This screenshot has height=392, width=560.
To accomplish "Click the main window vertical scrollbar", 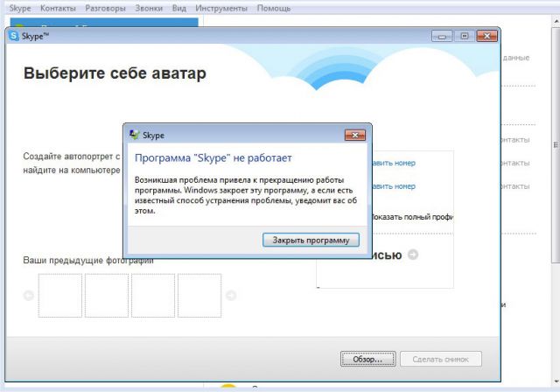I will pos(556,144).
